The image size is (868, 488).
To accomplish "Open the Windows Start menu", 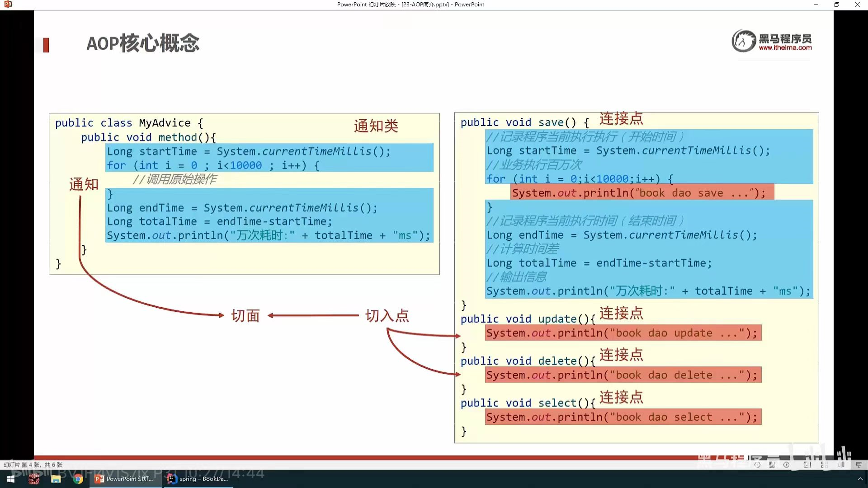I will pyautogui.click(x=11, y=479).
